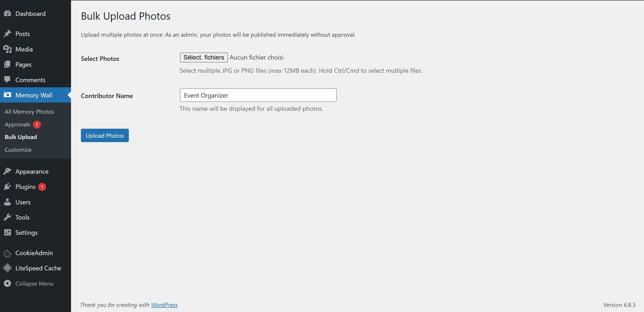
Task: Click the LiteSpeed Cache diamond icon
Action: (7, 268)
